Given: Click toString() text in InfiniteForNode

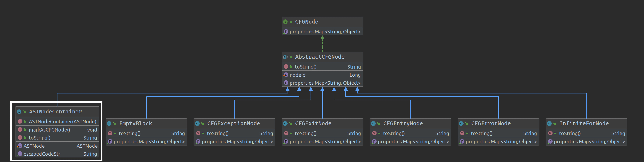Looking at the screenshot, I should tap(570, 133).
